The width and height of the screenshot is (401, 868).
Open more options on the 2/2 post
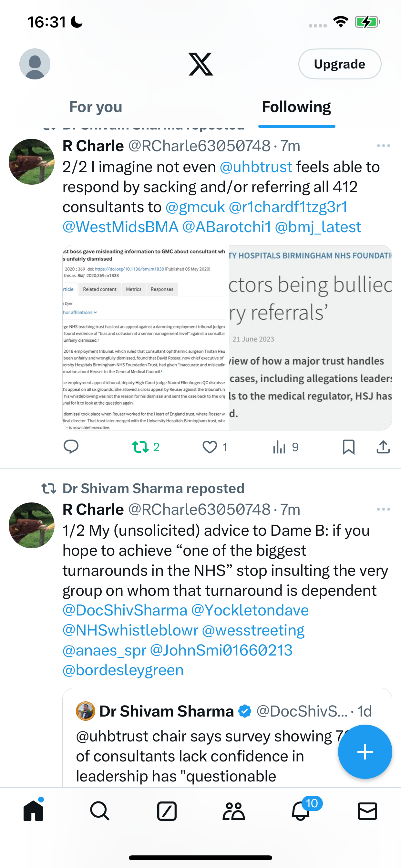pos(384,146)
